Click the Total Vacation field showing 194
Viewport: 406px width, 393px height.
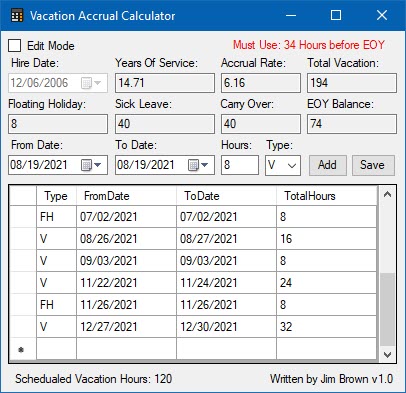click(352, 83)
